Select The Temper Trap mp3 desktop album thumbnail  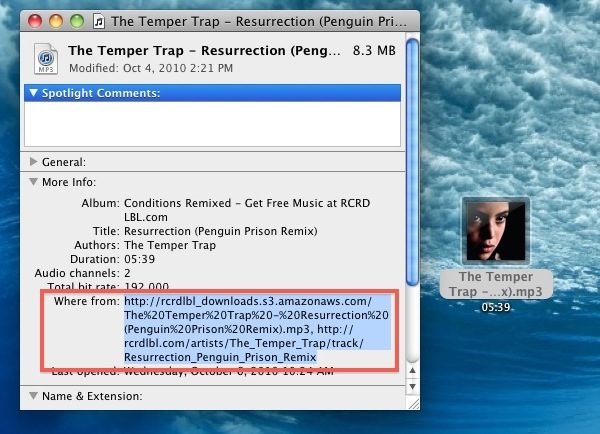[496, 231]
